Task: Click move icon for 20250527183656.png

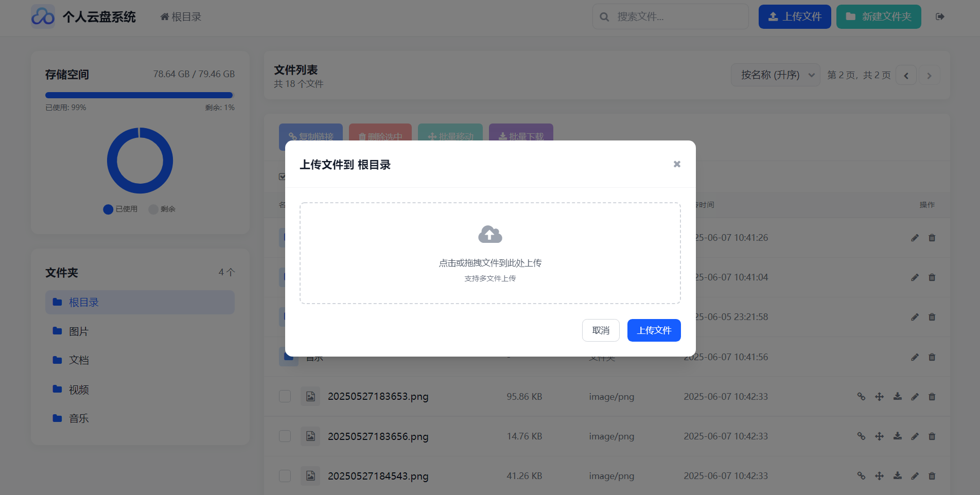Action: pyautogui.click(x=879, y=436)
